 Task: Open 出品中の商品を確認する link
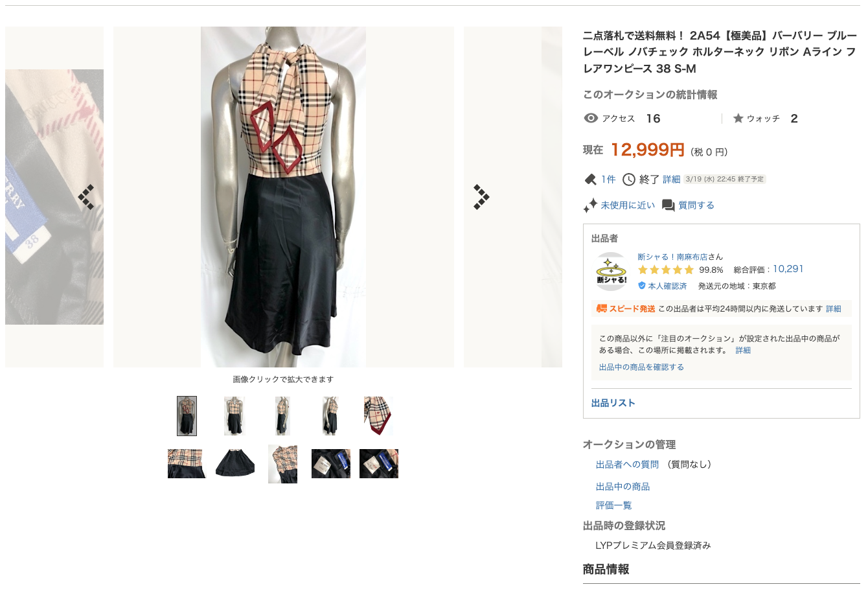pos(641,367)
